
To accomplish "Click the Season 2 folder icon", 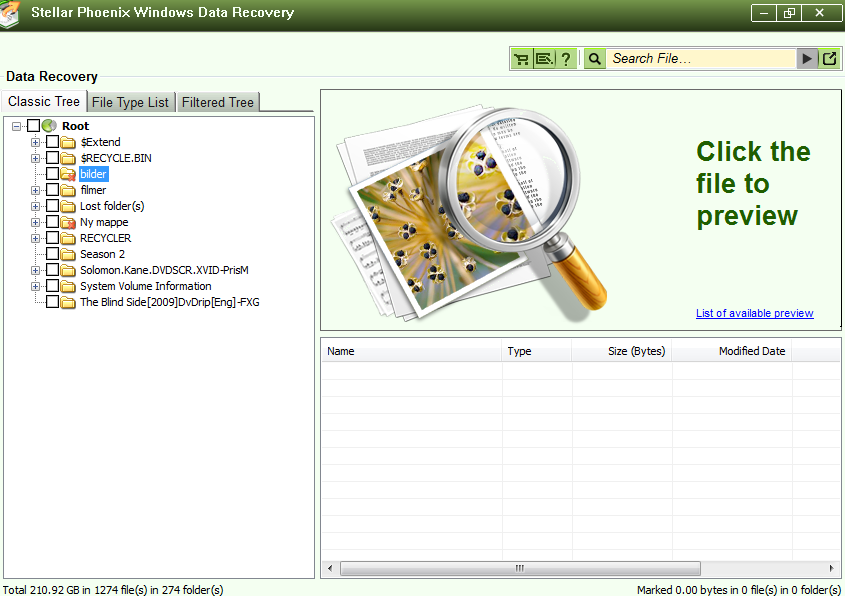I will [x=68, y=254].
